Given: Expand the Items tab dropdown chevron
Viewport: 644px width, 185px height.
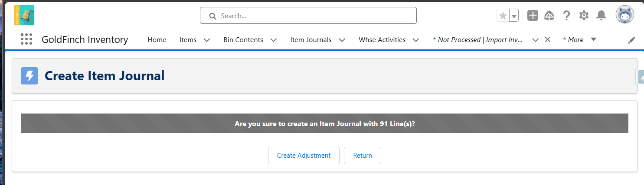Looking at the screenshot, I should point(207,40).
